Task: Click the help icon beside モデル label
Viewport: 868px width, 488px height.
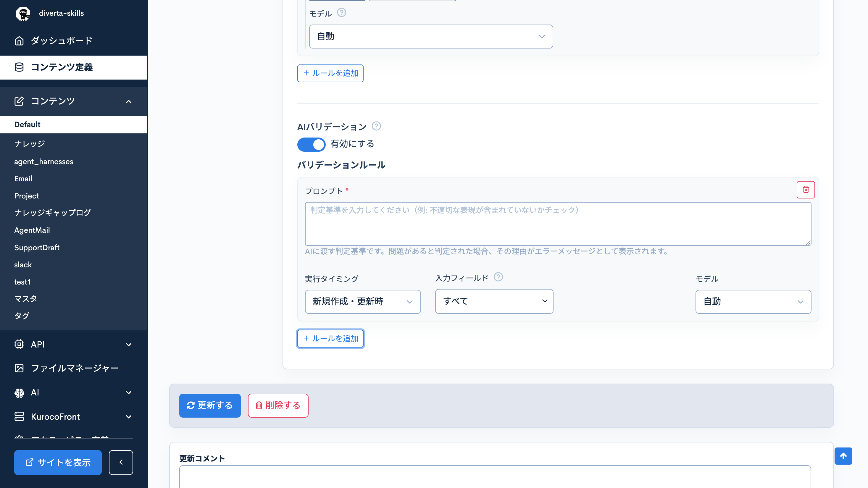Action: (x=341, y=12)
